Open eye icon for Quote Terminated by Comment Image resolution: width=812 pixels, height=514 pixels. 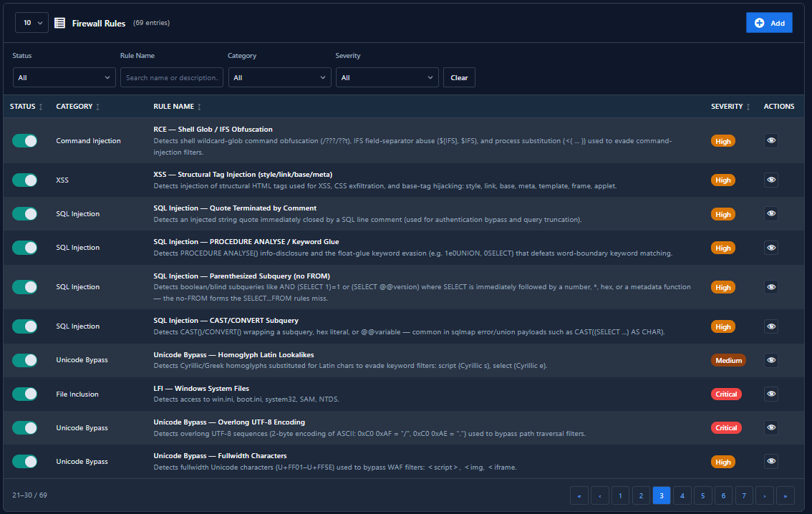771,214
